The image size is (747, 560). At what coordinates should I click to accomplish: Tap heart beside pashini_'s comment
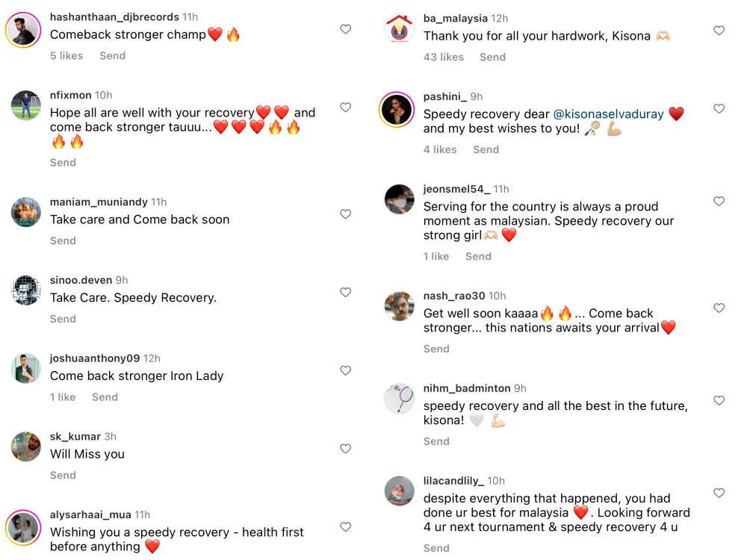point(719,109)
